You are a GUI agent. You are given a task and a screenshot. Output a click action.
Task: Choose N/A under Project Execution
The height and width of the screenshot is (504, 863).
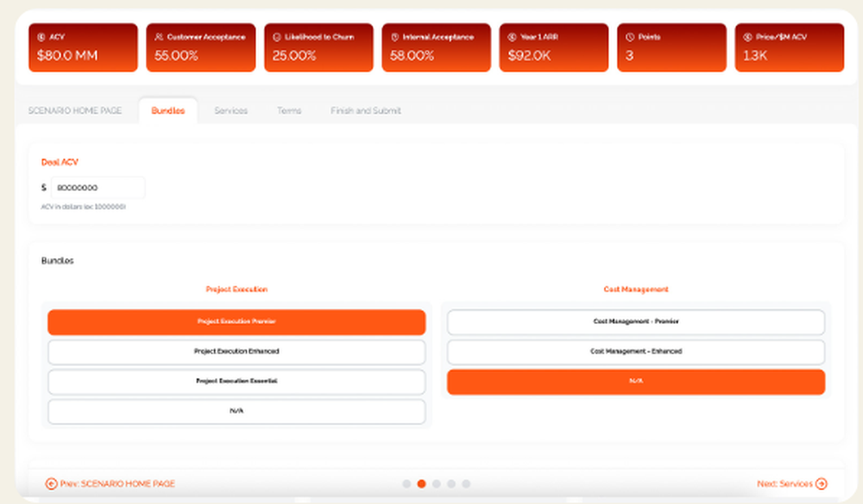click(237, 412)
